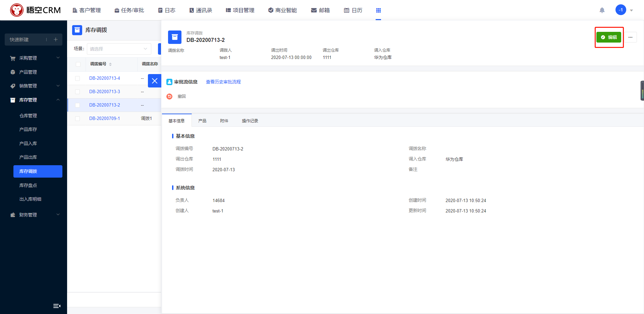Click the 财务管理 wallet icon
Image resolution: width=644 pixels, height=314 pixels.
13,215
